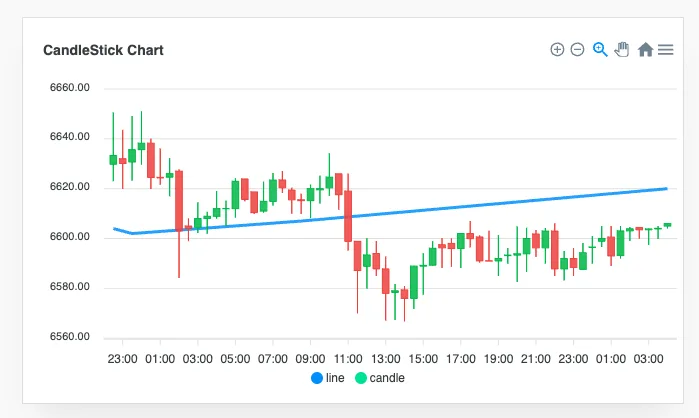
Task: Reset zoom with the home icon
Action: click(x=645, y=49)
